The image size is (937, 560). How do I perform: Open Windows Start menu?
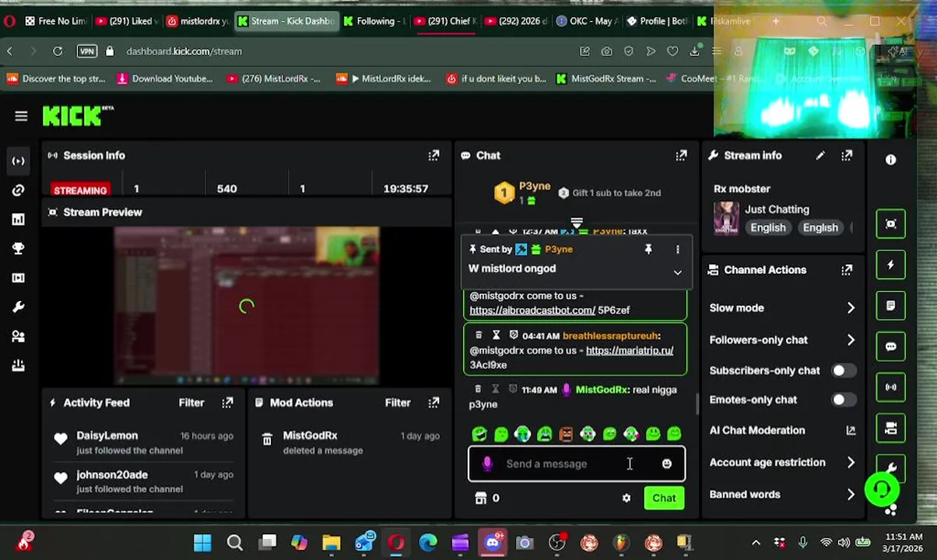click(x=202, y=542)
